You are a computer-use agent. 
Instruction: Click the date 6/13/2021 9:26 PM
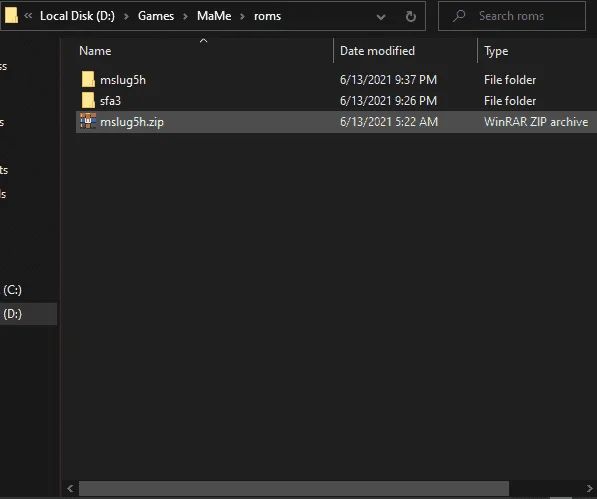tap(388, 100)
